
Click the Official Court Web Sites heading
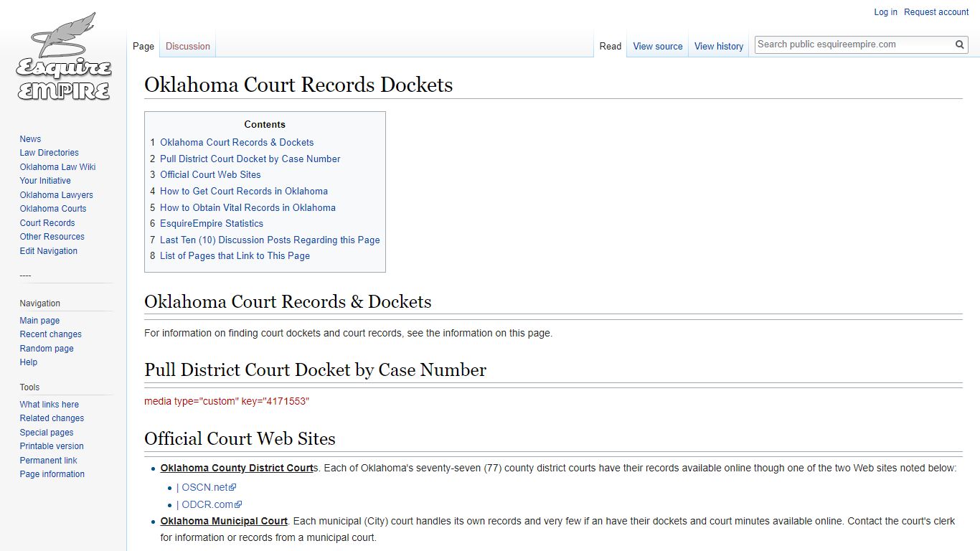(240, 438)
